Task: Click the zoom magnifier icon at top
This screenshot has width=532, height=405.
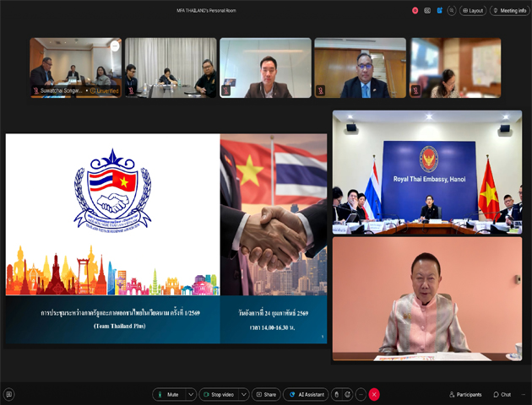Action: pyautogui.click(x=452, y=10)
